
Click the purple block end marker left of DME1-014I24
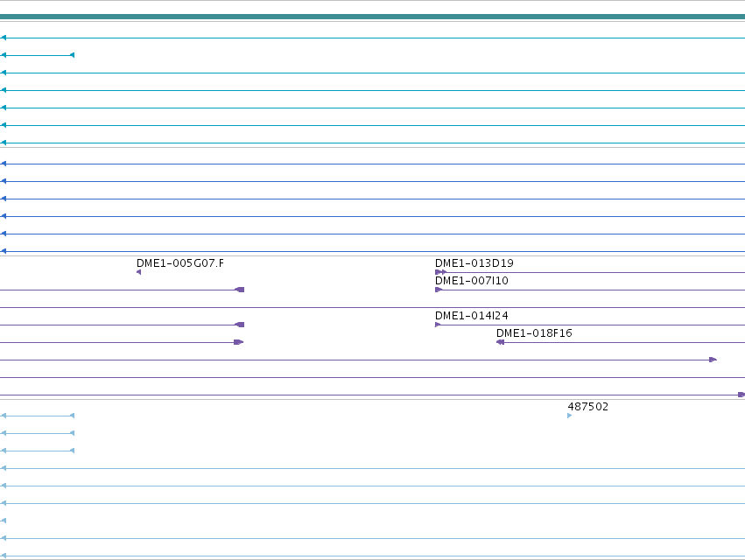(x=240, y=325)
